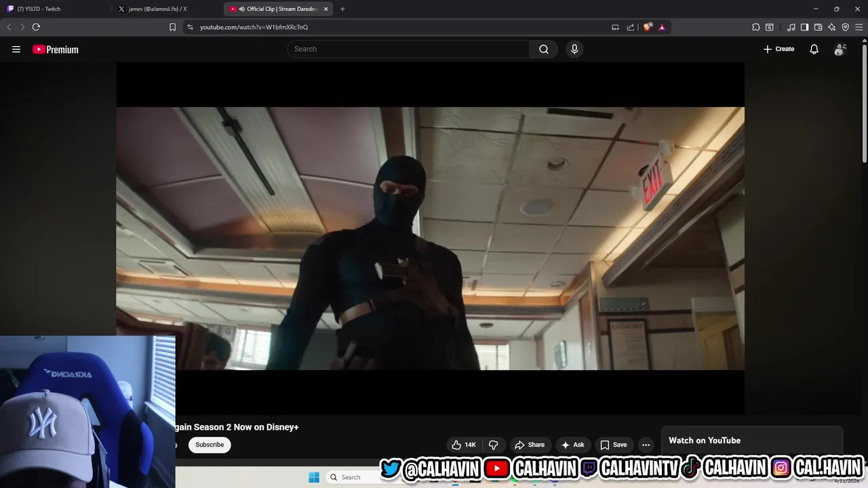
Task: Like the video with 14K likes
Action: coord(464,445)
